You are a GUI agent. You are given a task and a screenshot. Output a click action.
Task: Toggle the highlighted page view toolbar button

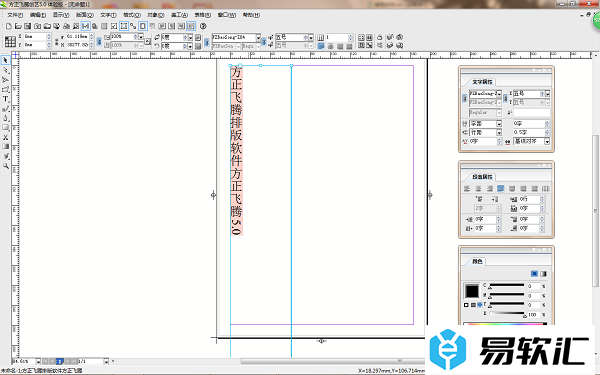point(143,26)
